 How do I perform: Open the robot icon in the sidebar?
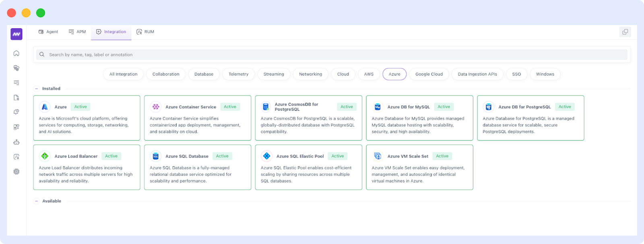(17, 142)
